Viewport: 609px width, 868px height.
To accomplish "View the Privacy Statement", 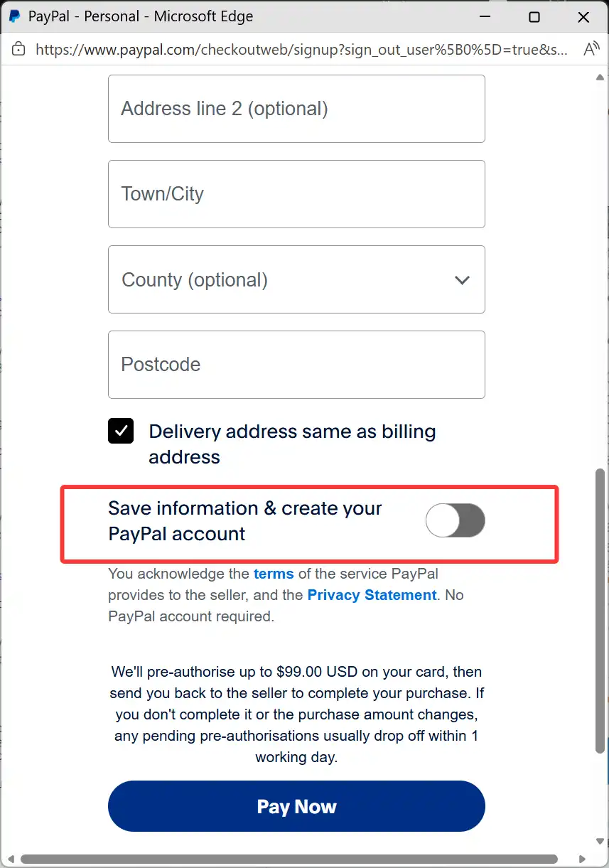I will (x=372, y=595).
